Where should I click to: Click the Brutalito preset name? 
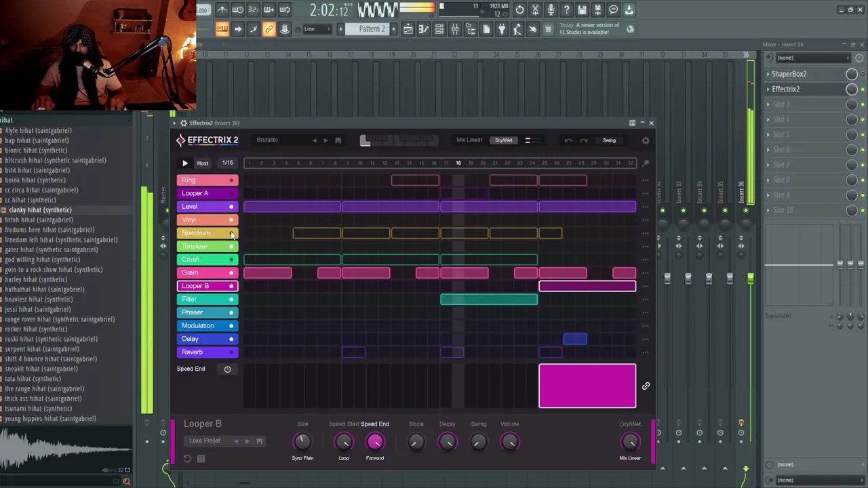coord(267,140)
